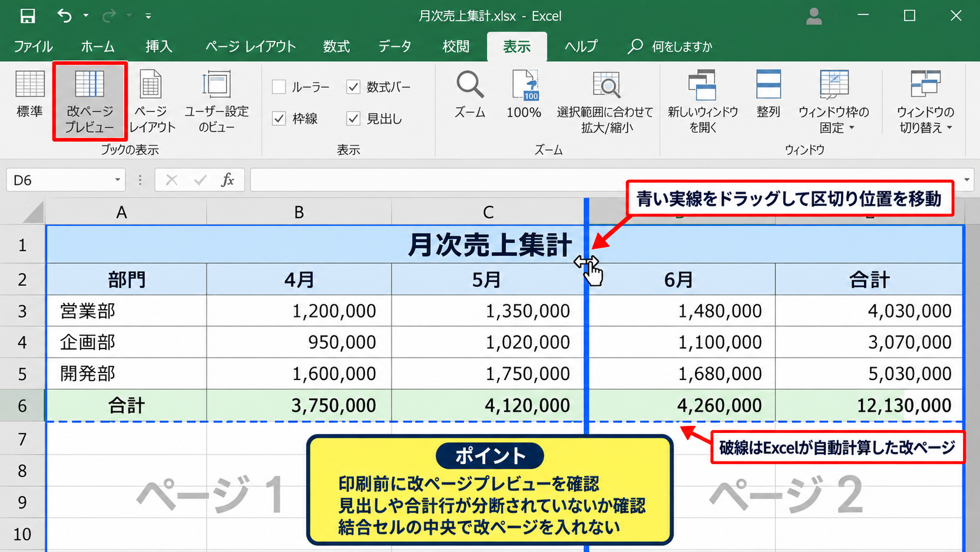Select the cell showing 12,130,000
980x552 pixels.
click(x=869, y=405)
